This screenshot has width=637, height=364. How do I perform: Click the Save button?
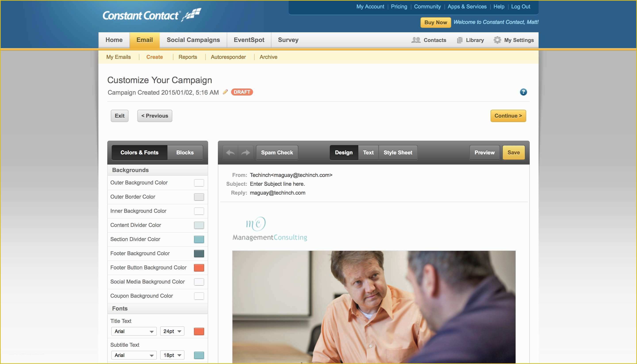(513, 152)
